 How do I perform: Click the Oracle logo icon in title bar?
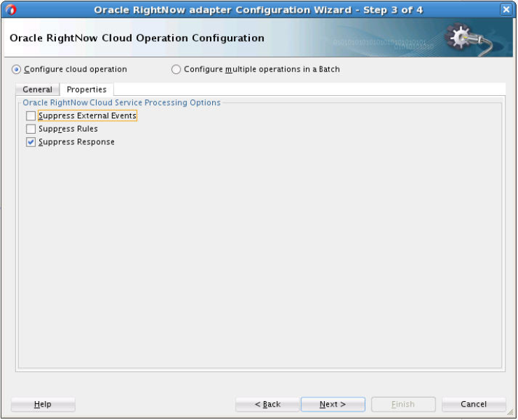click(10, 10)
